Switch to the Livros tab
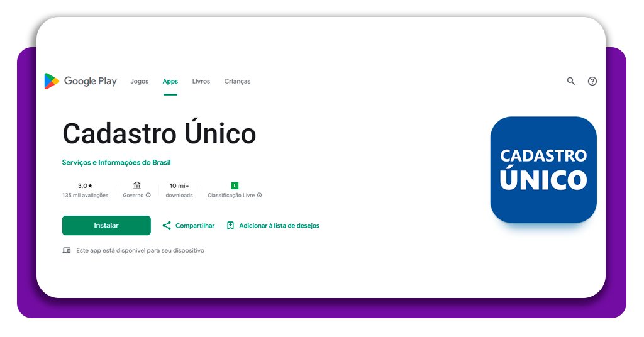The width and height of the screenshot is (644, 337). [201, 81]
